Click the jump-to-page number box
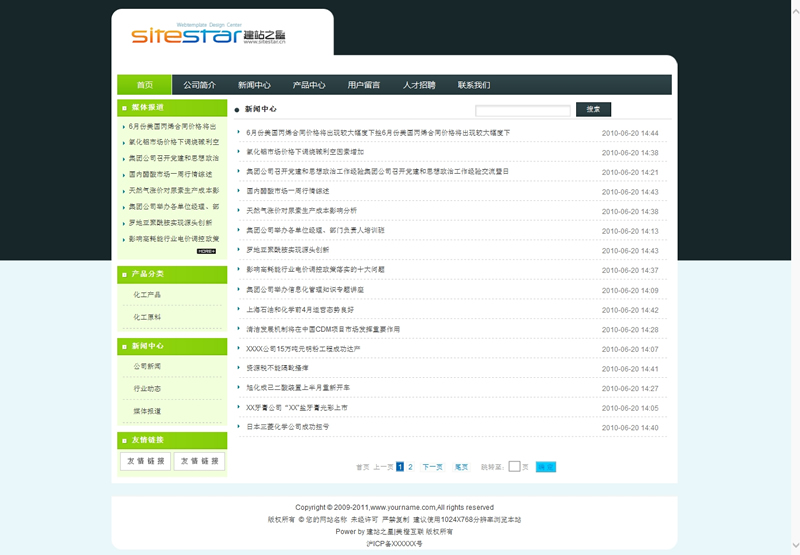This screenshot has height=555, width=800. [514, 466]
